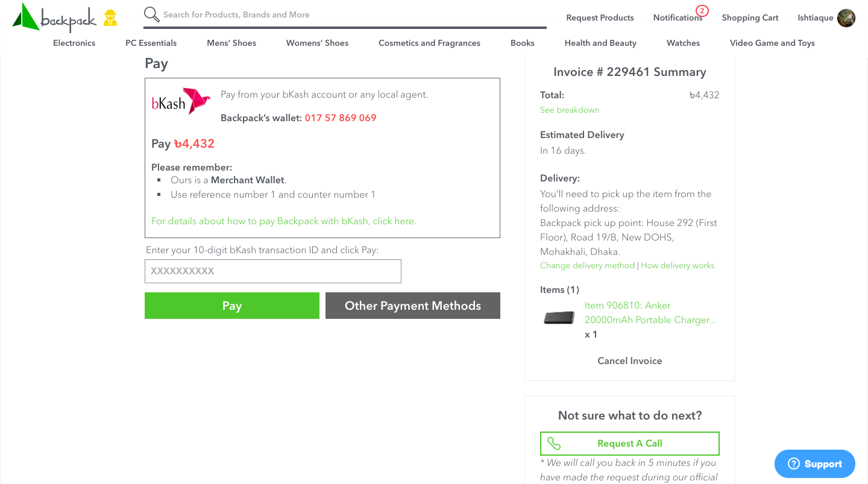Open the Electronics category
Screen dimensions: 868x484
(x=74, y=43)
